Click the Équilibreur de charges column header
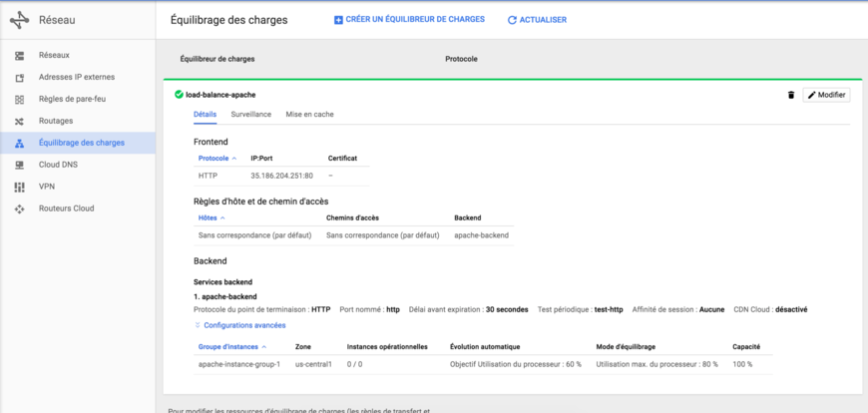 pyautogui.click(x=217, y=59)
